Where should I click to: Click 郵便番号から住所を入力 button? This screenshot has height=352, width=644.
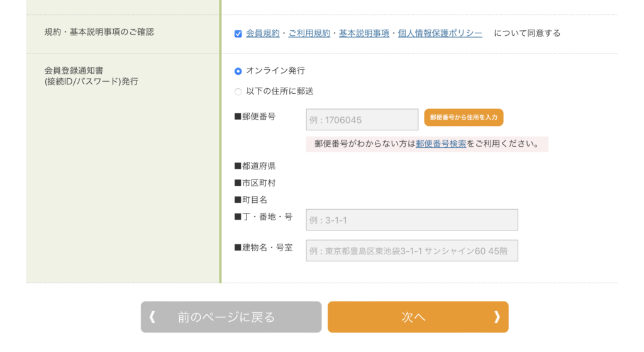coord(464,117)
